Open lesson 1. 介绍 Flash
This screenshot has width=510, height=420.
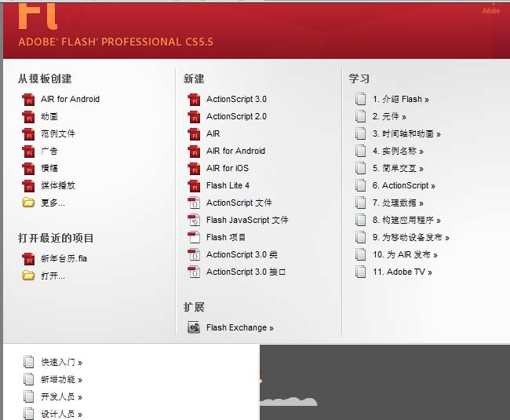401,99
